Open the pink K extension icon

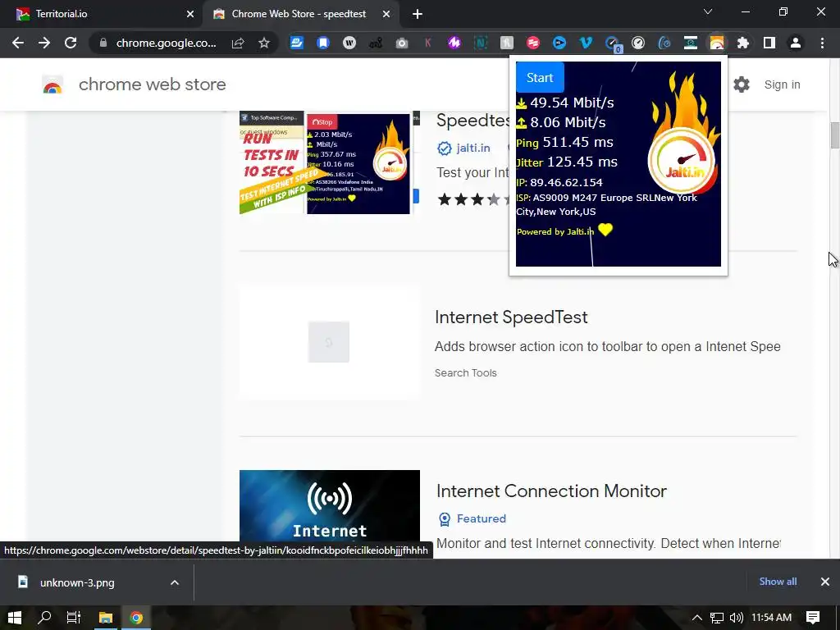coord(427,43)
